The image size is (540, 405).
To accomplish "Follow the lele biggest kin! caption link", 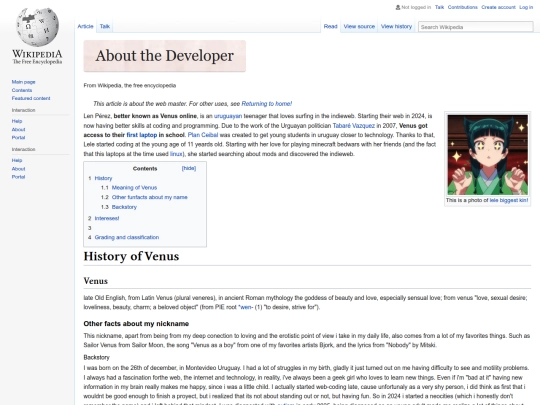I will tap(509, 200).
